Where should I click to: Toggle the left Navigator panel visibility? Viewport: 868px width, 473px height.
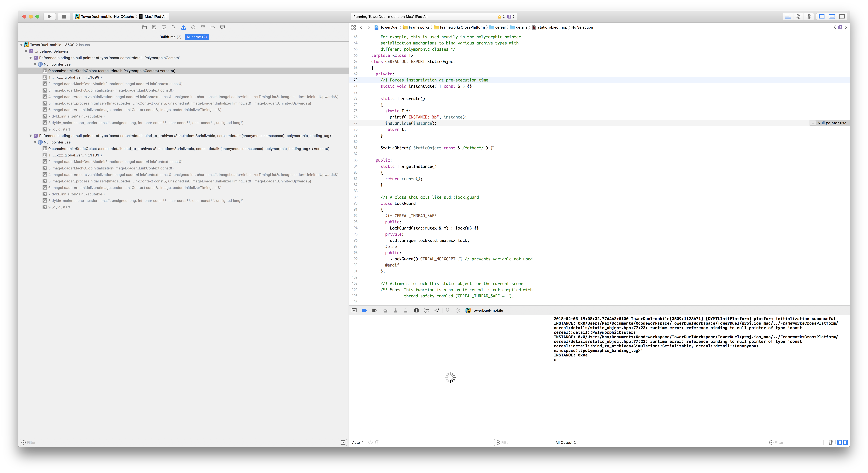coord(822,17)
